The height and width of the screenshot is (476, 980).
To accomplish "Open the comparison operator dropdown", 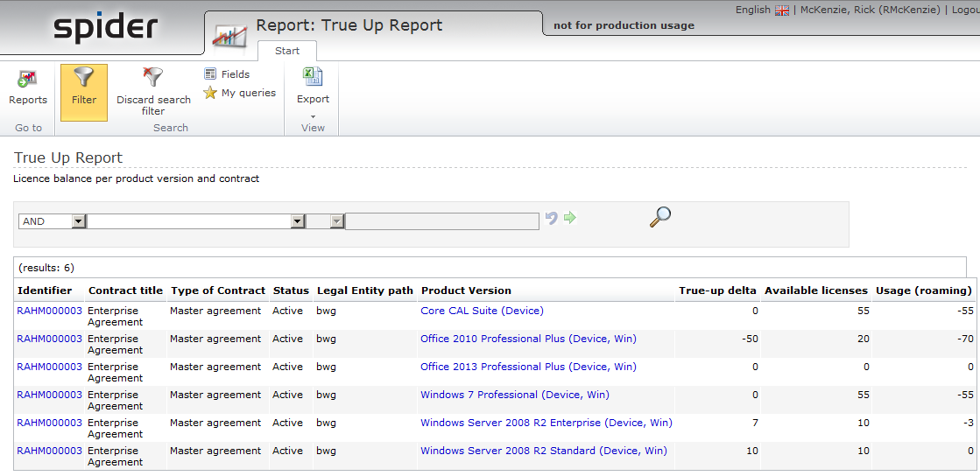I will [336, 222].
